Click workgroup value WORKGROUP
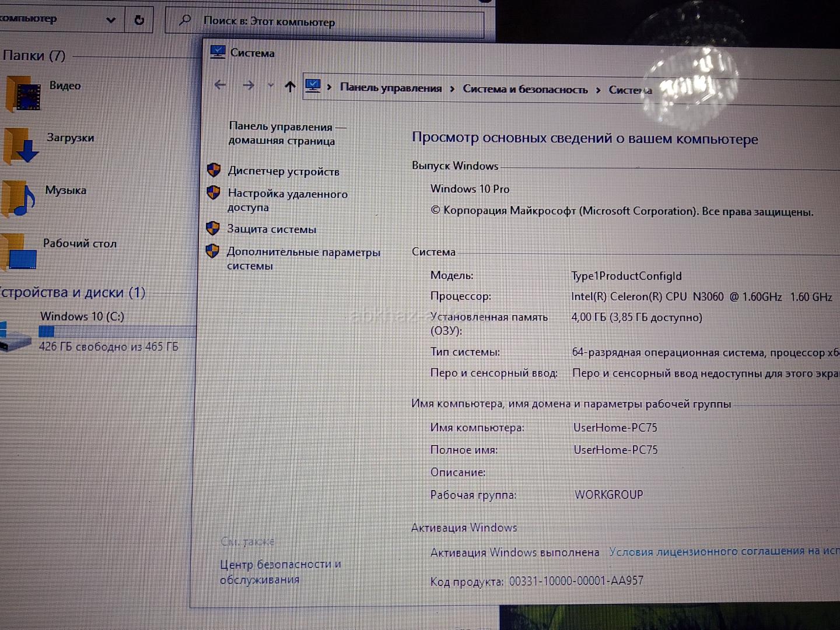Viewport: 840px width, 630px height. (x=609, y=495)
